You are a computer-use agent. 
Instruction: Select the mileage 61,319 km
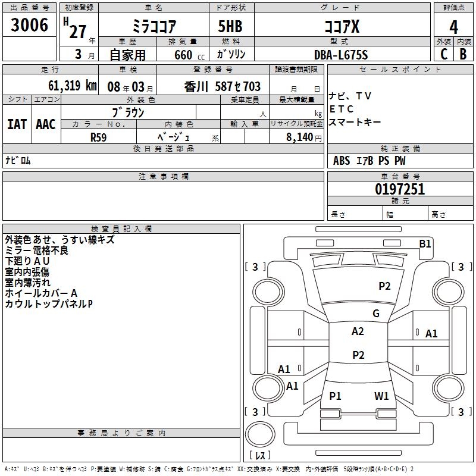73,86
